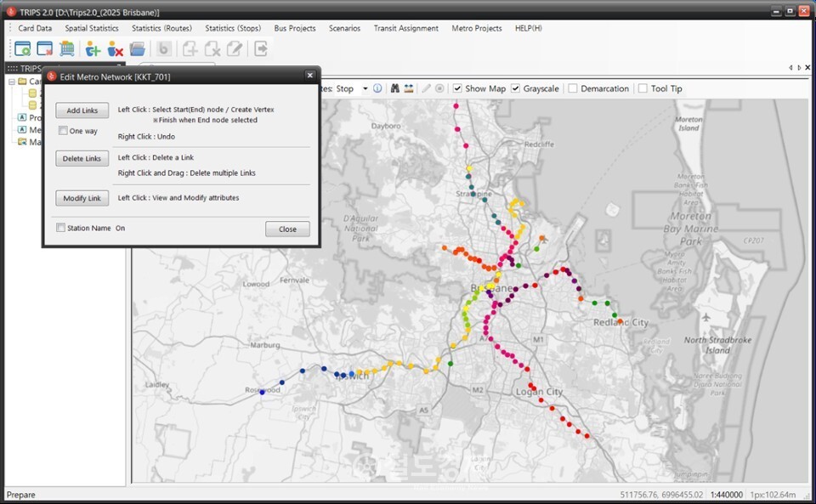Viewport: 816px width, 504px height.
Task: Close the map tab with the X icon
Action: (807, 68)
